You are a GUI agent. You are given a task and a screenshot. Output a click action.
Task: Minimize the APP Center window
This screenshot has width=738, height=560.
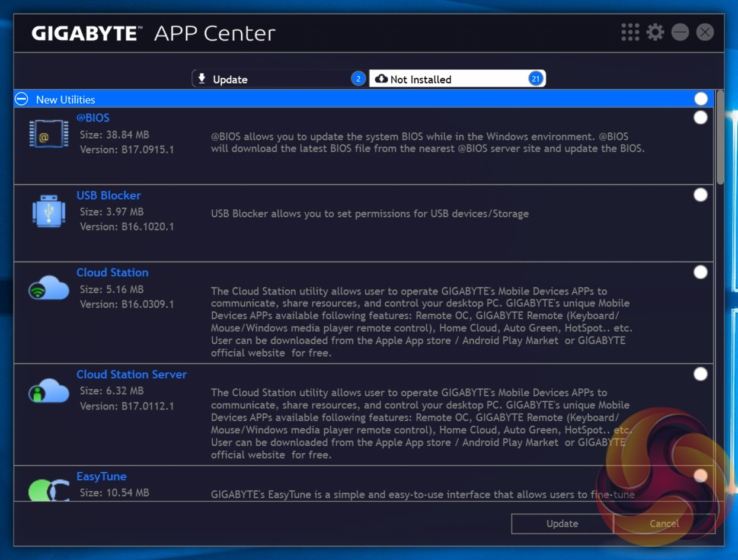tap(680, 32)
